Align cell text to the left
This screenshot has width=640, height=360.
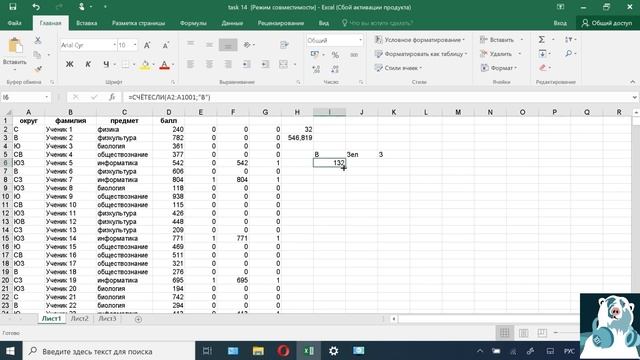(x=191, y=64)
